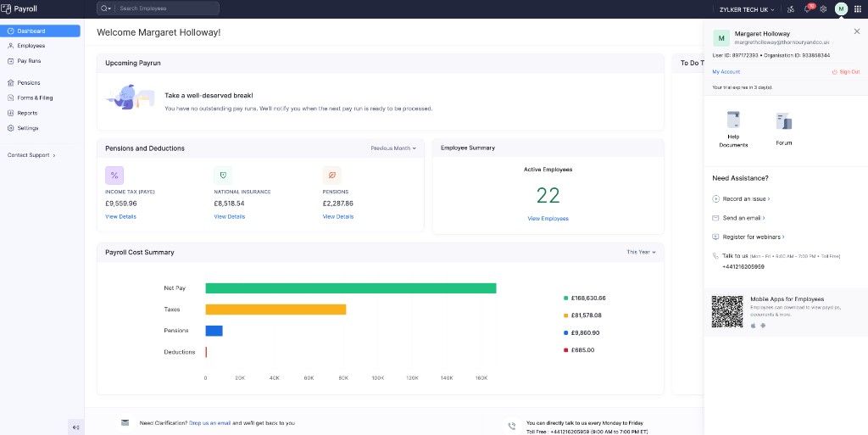Screen dimensions: 868x435
Task: Click the £2,287.86 pensions amount
Action: point(338,204)
